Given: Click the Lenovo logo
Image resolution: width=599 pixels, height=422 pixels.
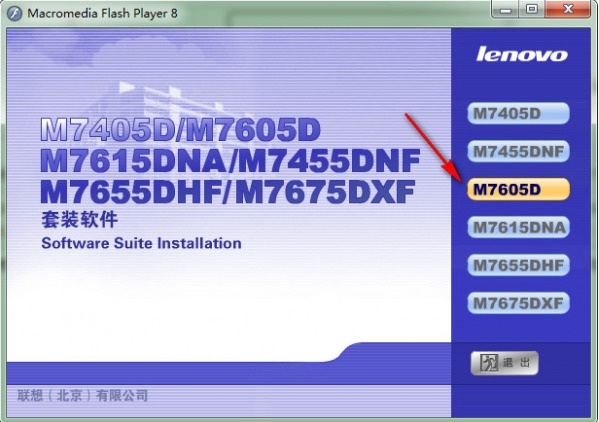Looking at the screenshot, I should (x=521, y=54).
